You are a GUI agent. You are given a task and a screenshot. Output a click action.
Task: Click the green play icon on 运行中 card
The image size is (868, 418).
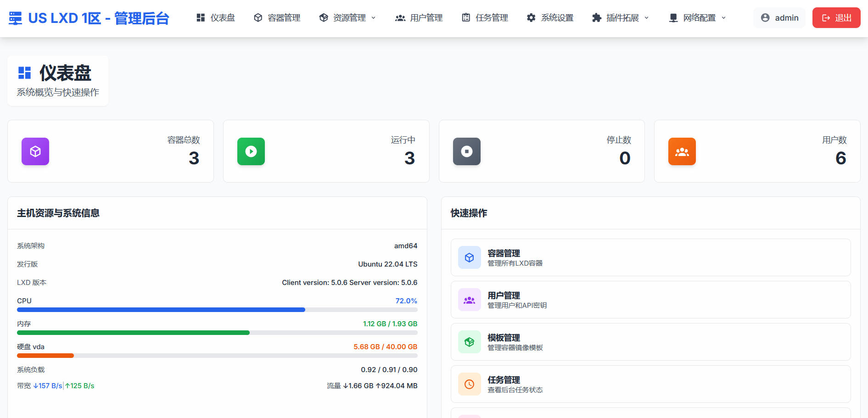(251, 151)
